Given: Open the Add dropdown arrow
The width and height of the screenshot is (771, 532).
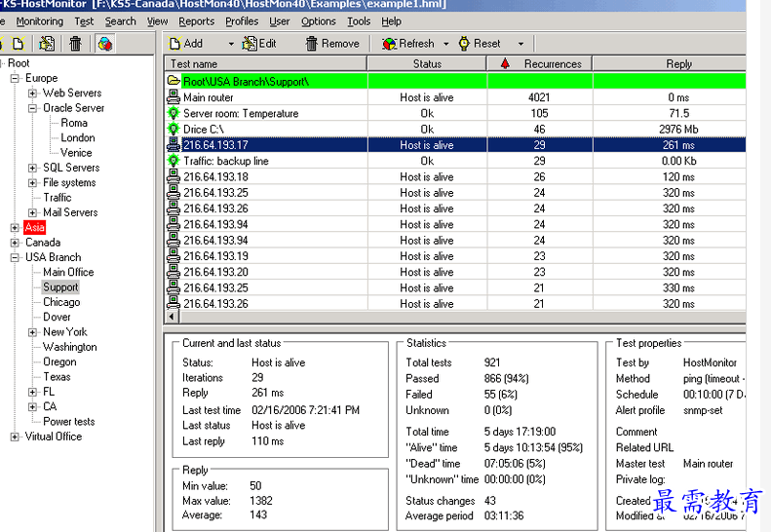Looking at the screenshot, I should pyautogui.click(x=231, y=44).
